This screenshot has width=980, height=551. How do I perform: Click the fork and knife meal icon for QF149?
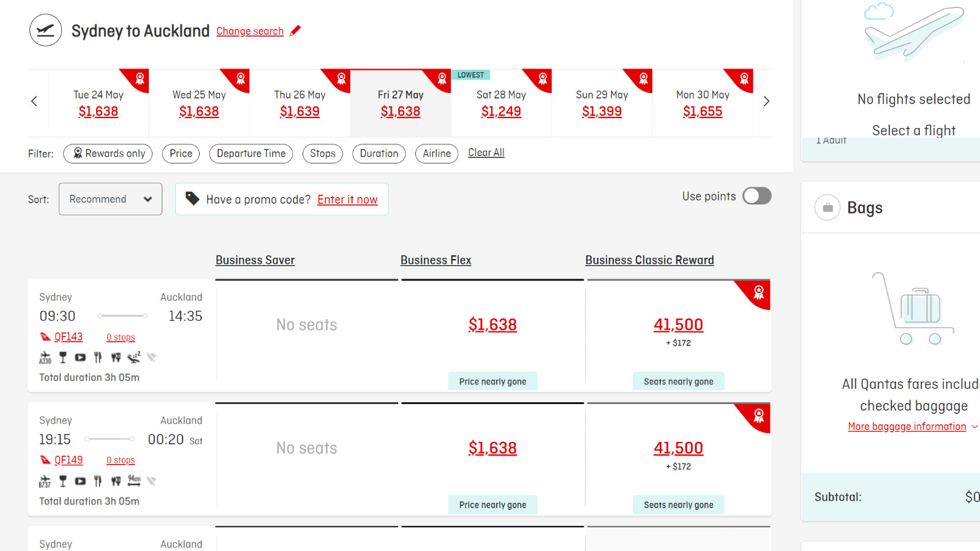coord(98,481)
